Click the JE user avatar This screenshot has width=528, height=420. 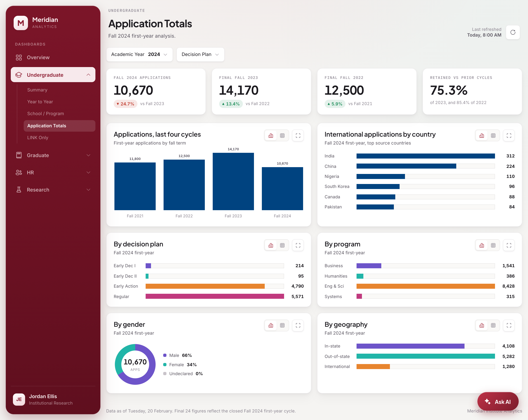(19, 399)
